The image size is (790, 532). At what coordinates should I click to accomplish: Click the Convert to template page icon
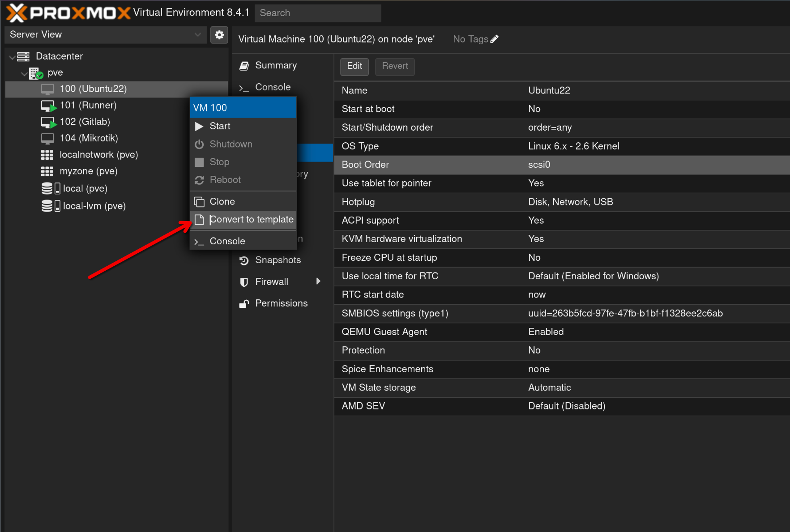199,220
